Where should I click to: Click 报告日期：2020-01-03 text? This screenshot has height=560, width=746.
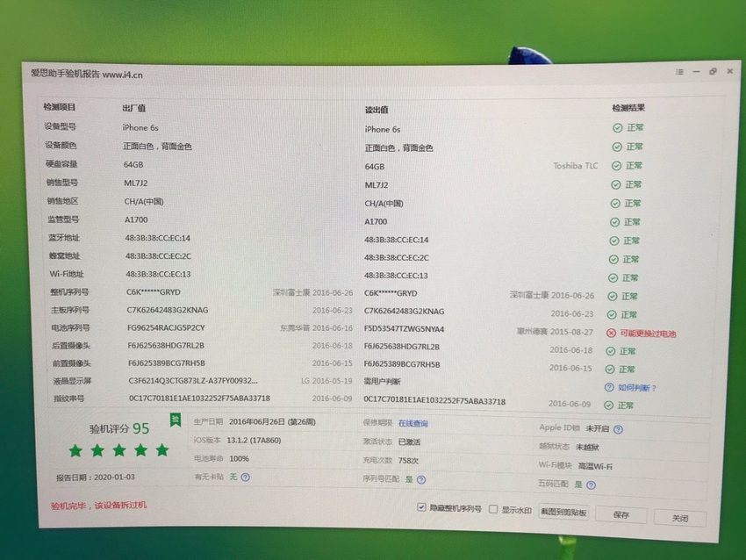coord(96,477)
